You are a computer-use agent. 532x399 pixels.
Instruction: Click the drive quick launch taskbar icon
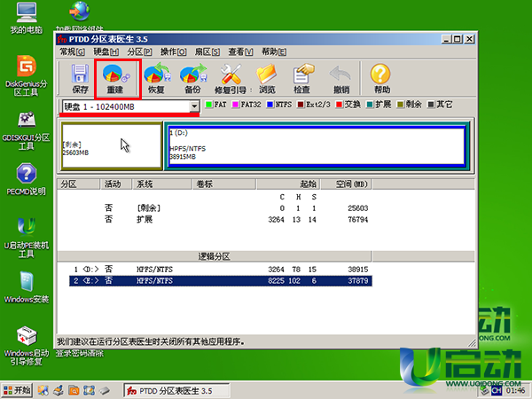point(105,390)
